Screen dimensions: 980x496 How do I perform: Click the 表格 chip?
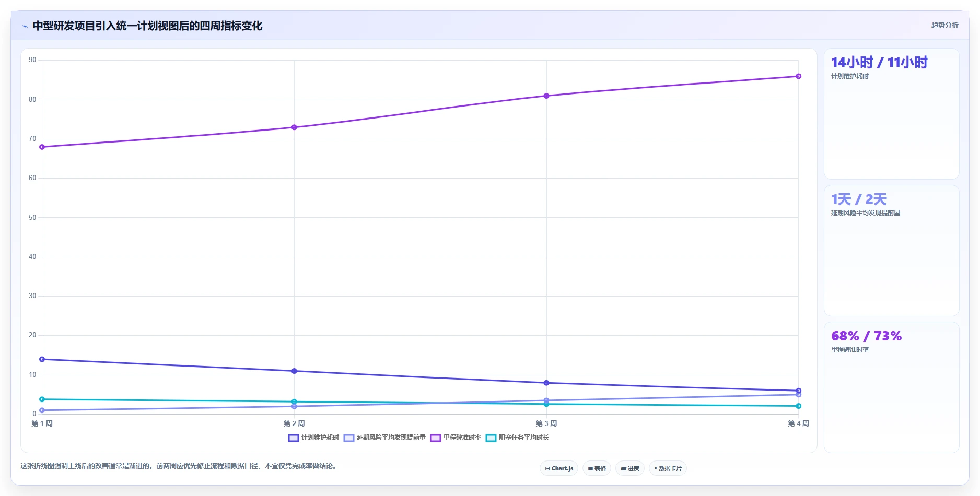(597, 468)
